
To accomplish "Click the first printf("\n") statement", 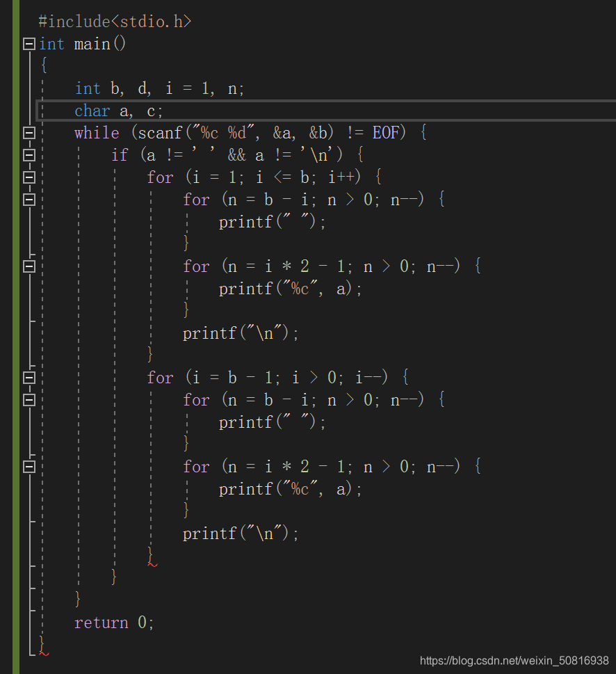I will tap(241, 334).
